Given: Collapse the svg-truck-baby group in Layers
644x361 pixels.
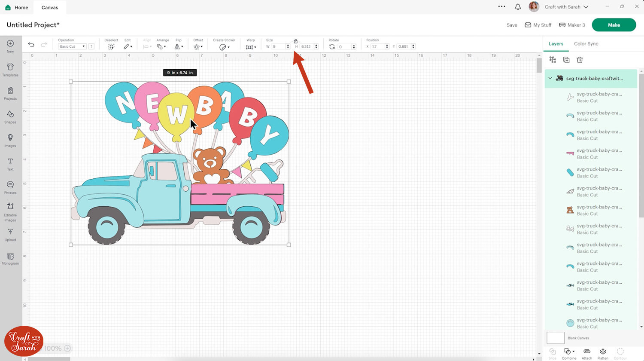Looking at the screenshot, I should point(550,78).
